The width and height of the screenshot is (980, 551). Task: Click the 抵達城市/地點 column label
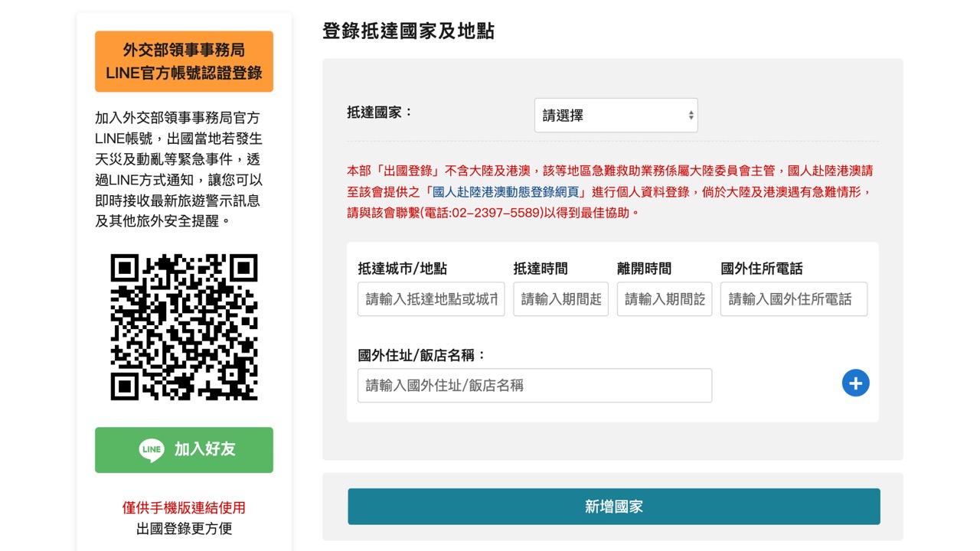pos(402,269)
